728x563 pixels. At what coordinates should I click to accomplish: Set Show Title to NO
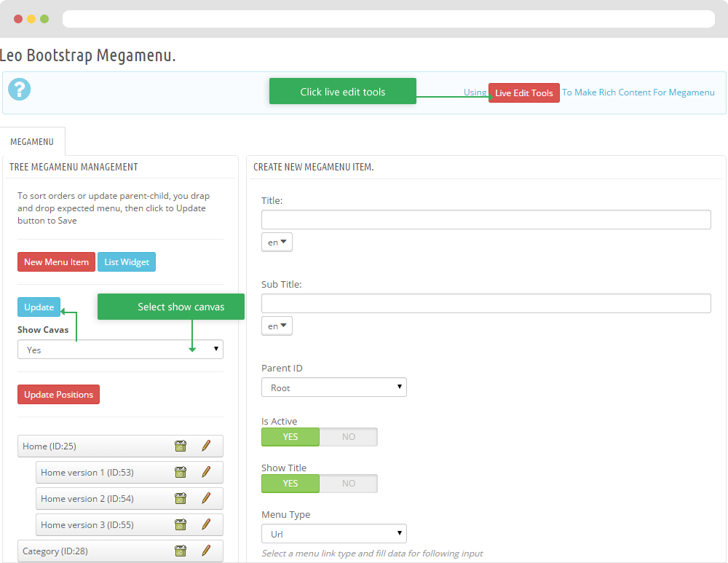point(349,483)
